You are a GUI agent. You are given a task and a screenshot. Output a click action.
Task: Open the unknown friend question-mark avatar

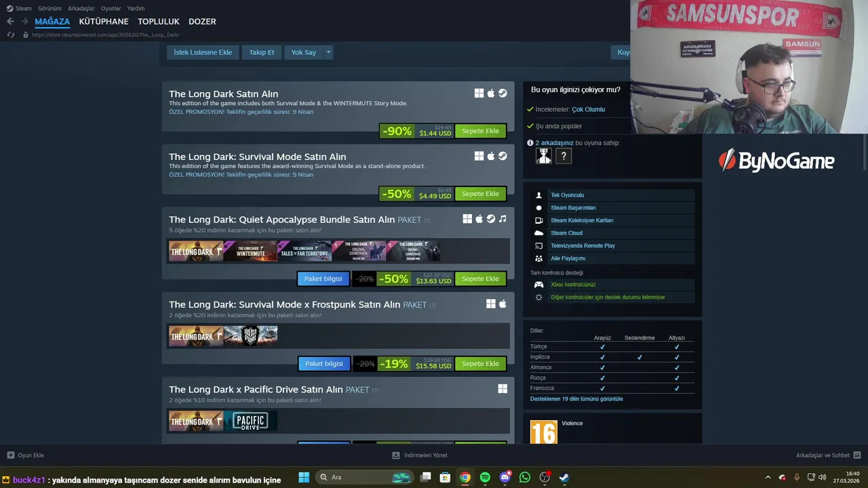coord(564,157)
